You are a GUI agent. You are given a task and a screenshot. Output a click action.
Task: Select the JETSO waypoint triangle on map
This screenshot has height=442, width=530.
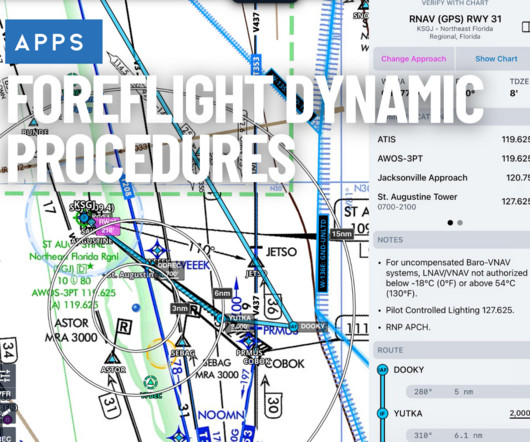pyautogui.click(x=256, y=262)
